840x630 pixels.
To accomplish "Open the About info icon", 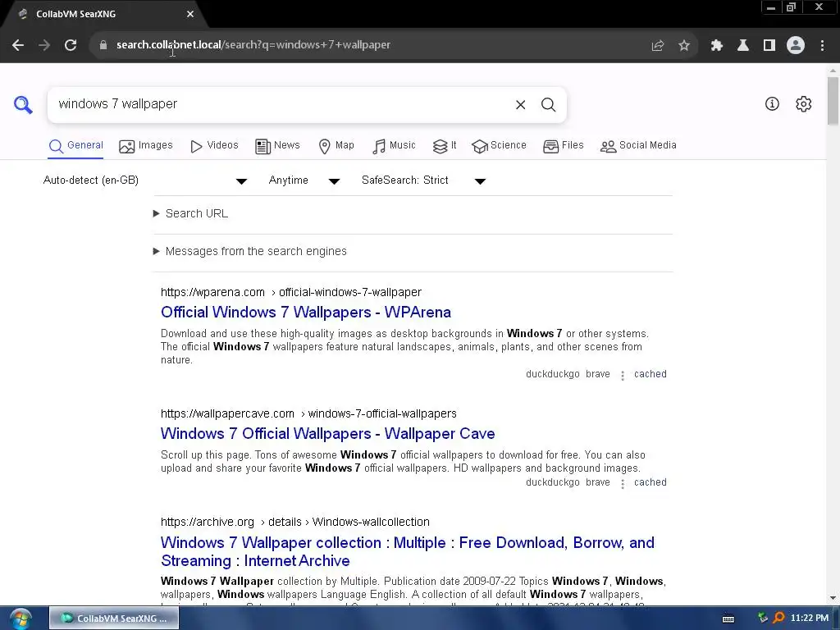I will [x=772, y=104].
